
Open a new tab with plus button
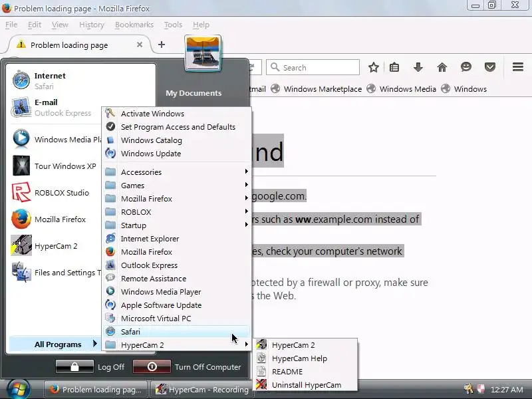coord(162,45)
